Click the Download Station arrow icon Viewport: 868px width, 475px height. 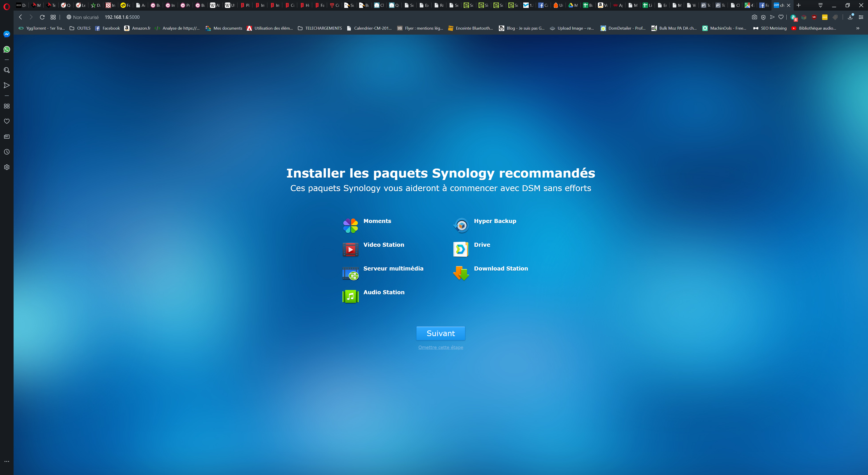[461, 273]
